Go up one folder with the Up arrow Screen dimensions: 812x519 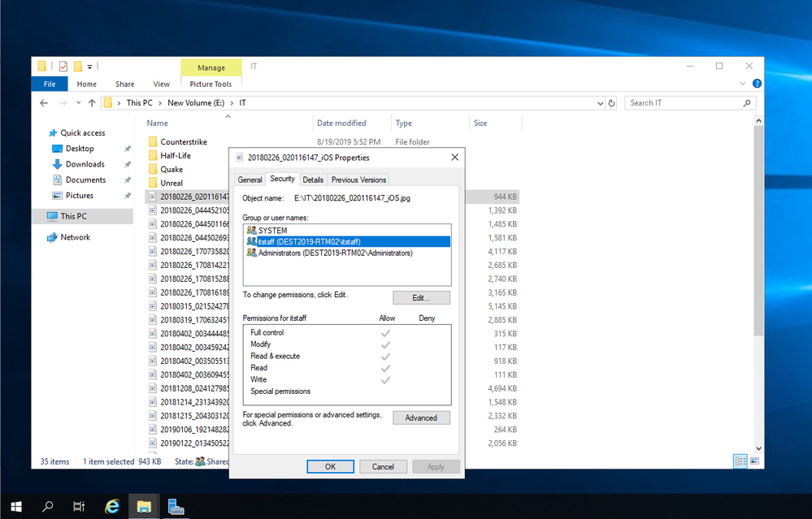coord(92,103)
